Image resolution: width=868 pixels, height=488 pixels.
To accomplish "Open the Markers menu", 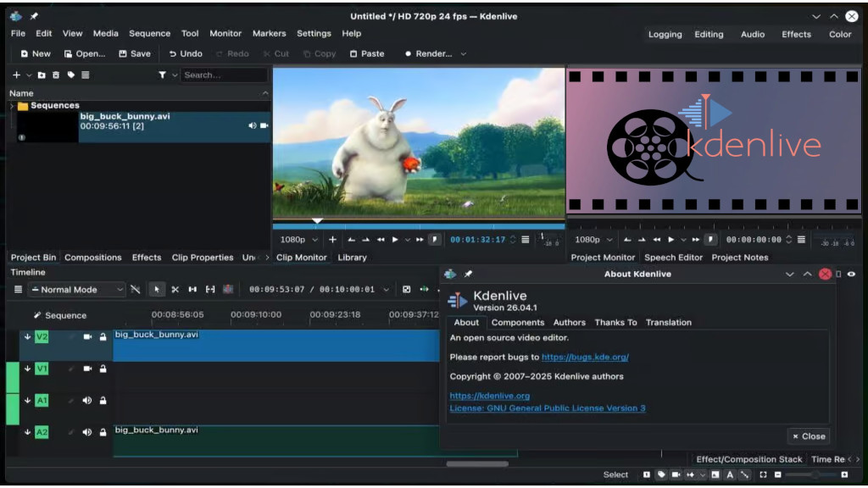I will (269, 33).
